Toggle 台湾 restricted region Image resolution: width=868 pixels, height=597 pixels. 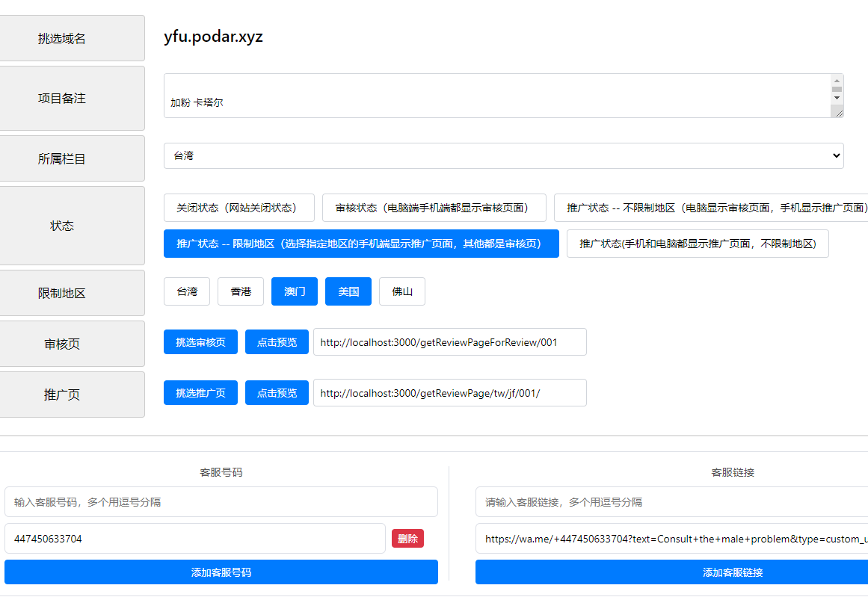[x=187, y=291]
